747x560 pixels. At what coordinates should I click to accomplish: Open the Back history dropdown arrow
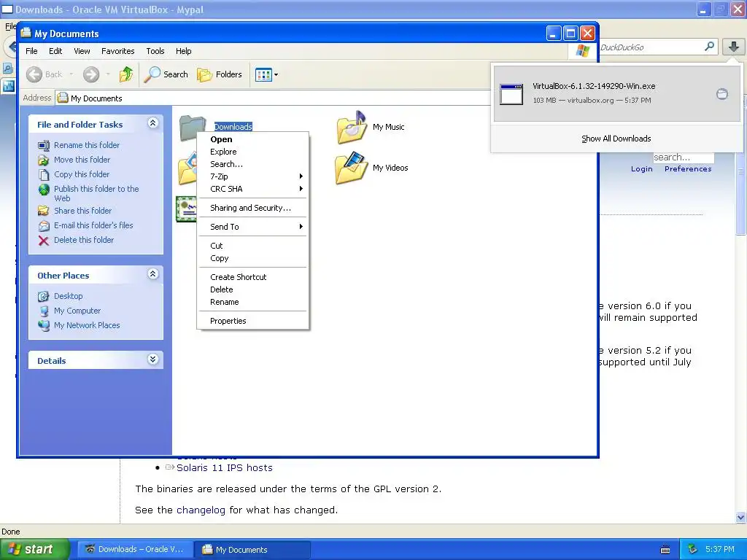point(71,74)
